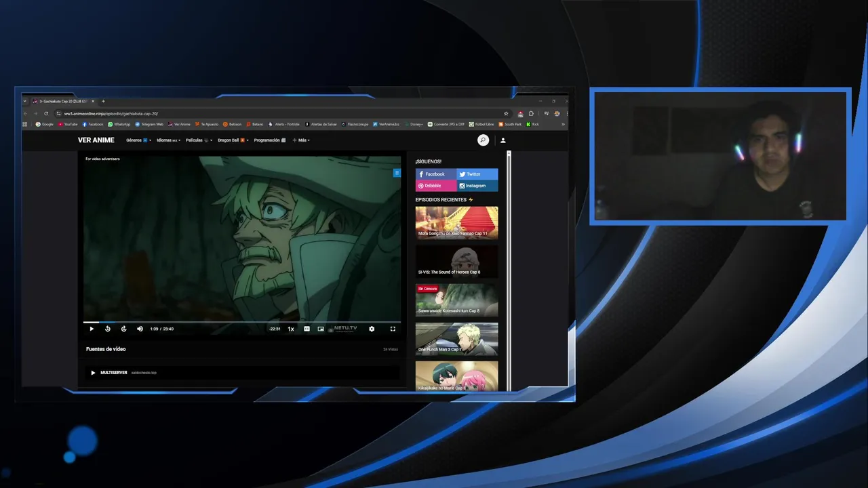Seek along the video progress bar
Viewport: 868px width, 488px height.
[x=242, y=322]
